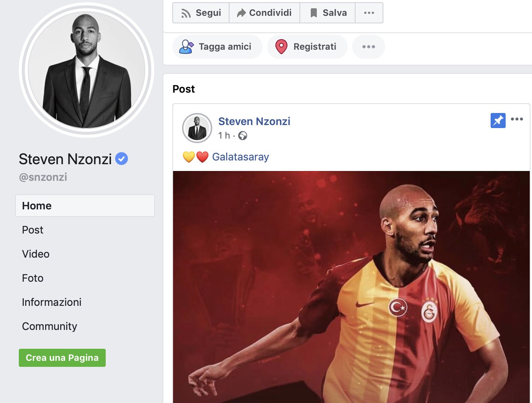This screenshot has height=403, width=532.
Task: Click the small author avatar on post
Action: 197,128
